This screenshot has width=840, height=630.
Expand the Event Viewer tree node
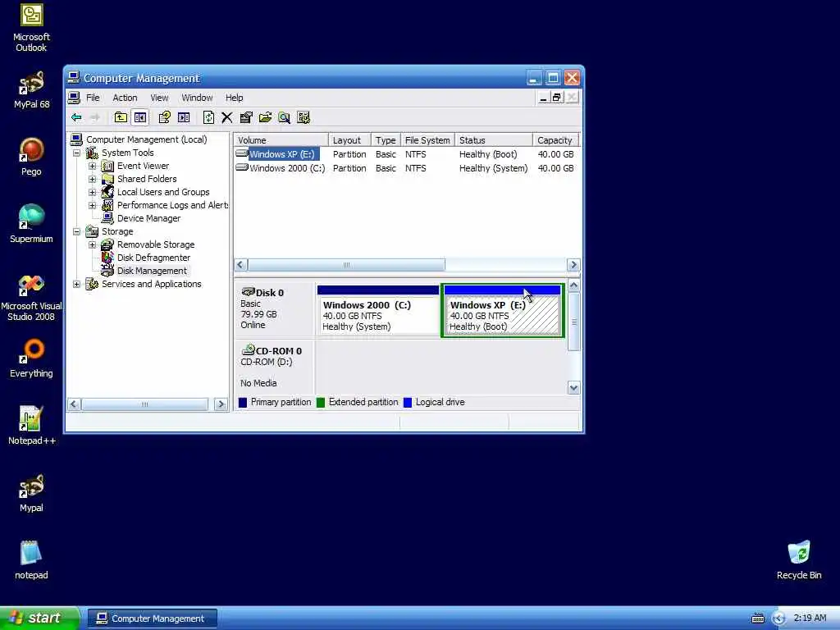coord(92,166)
